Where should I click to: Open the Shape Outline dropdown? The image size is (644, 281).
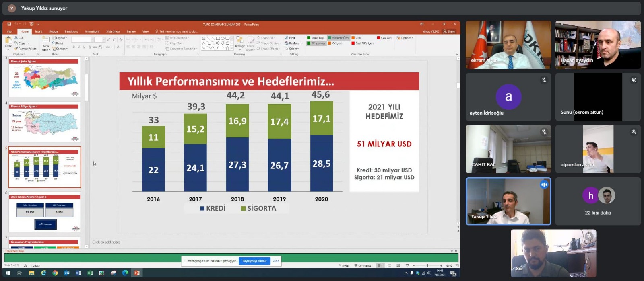pyautogui.click(x=268, y=43)
